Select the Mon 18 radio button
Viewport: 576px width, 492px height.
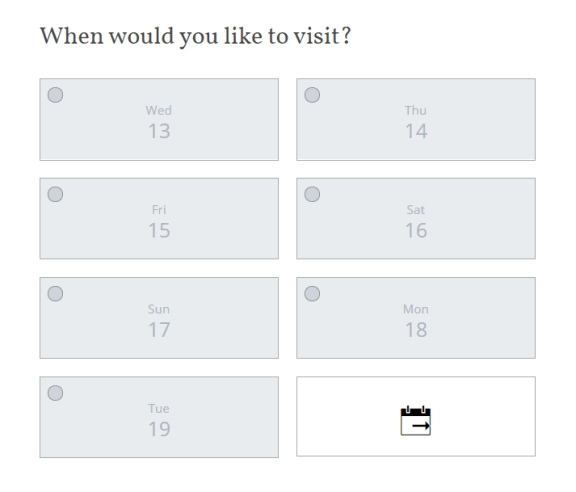pyautogui.click(x=312, y=294)
